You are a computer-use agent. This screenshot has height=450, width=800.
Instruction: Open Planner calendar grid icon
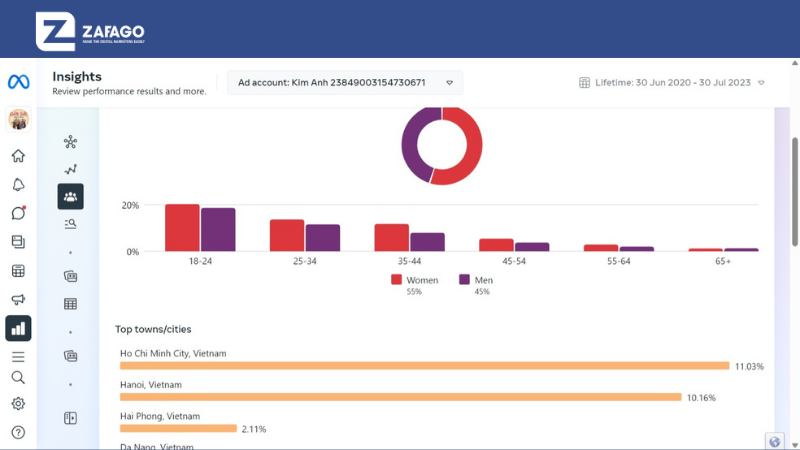pyautogui.click(x=18, y=271)
